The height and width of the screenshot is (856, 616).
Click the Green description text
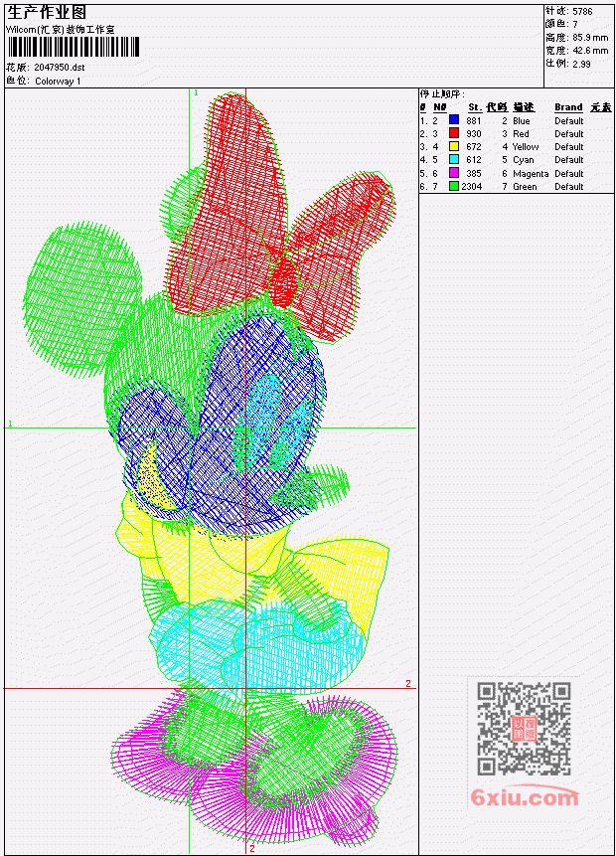(525, 187)
